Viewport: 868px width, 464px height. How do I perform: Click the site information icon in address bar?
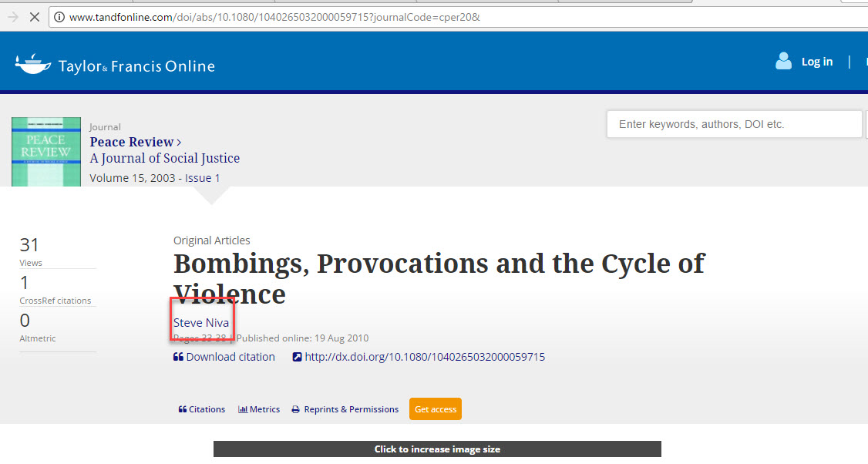coord(59,17)
